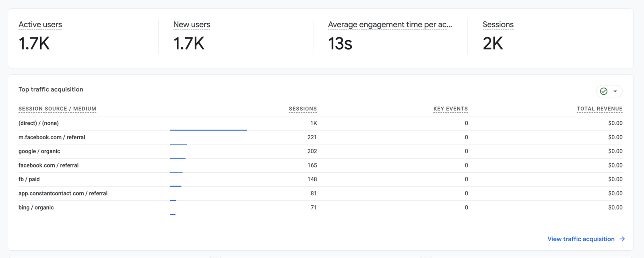Select the google / organic row
The width and height of the screenshot is (644, 258).
(320, 151)
